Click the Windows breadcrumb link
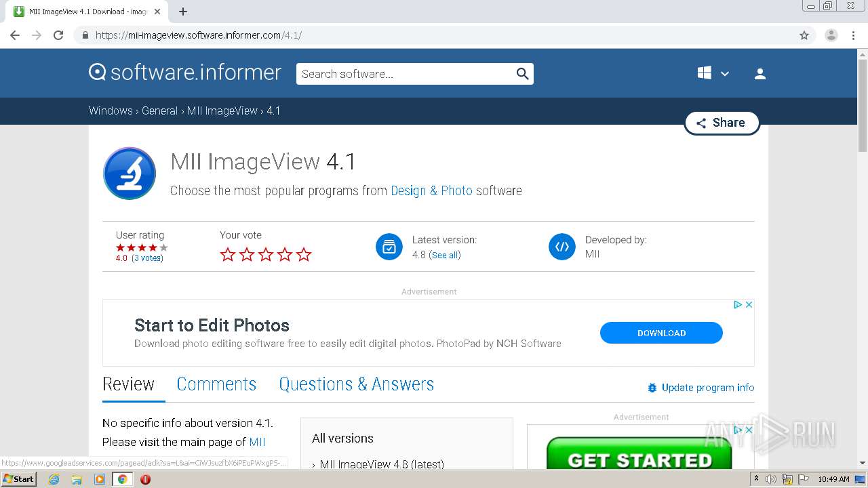The image size is (868, 488). coord(111,110)
